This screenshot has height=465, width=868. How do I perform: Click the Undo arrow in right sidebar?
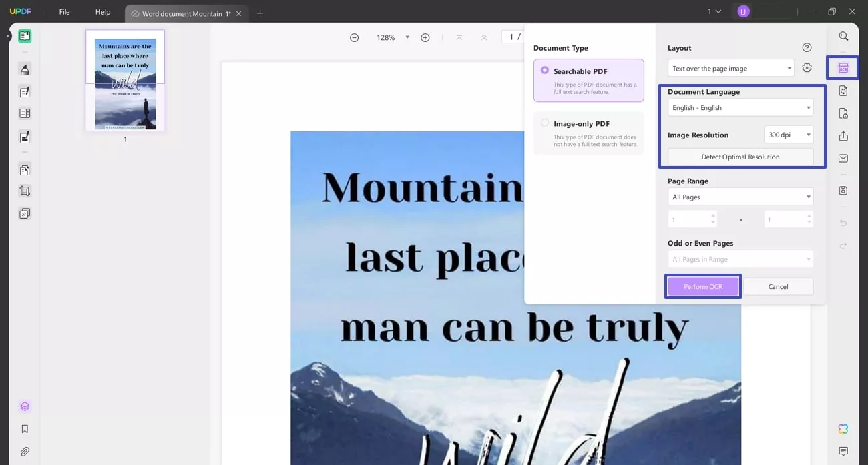click(x=843, y=223)
